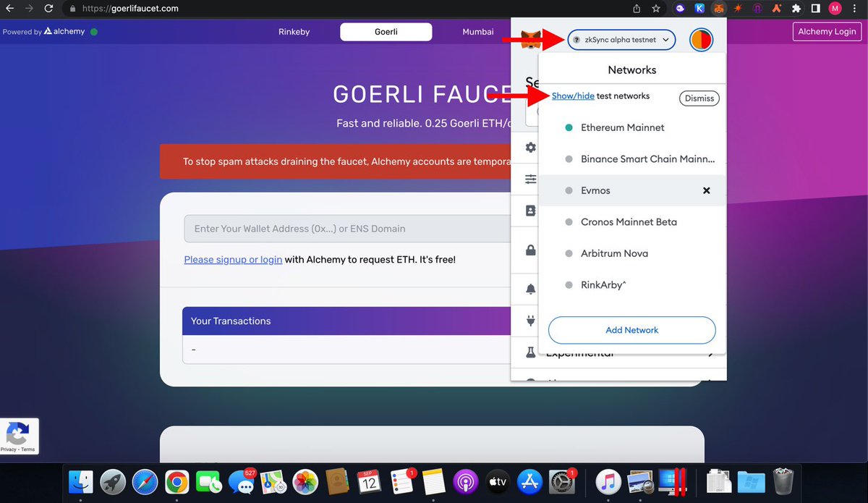868x503 pixels.
Task: Click the Networks popup title
Action: tap(632, 70)
